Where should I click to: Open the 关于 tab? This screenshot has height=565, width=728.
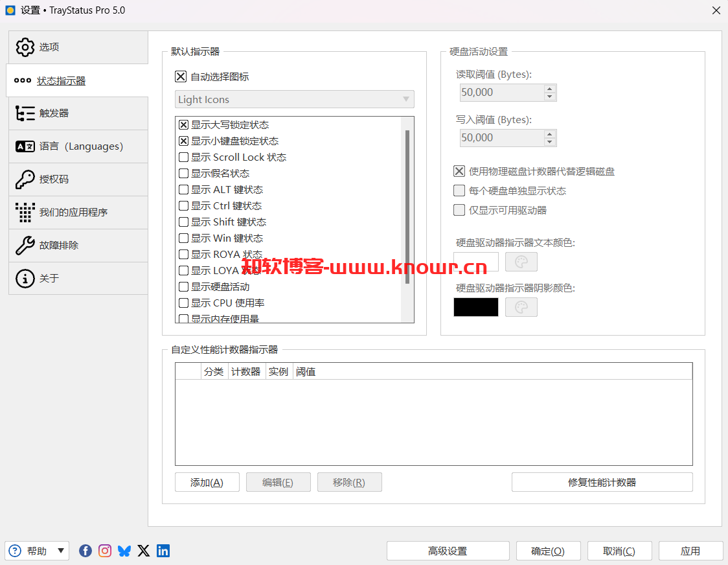tap(78, 279)
